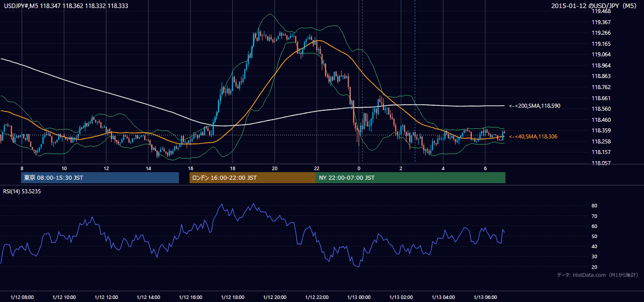Click price scale value 118.661
Screen dimensions: 644x302
pos(601,98)
